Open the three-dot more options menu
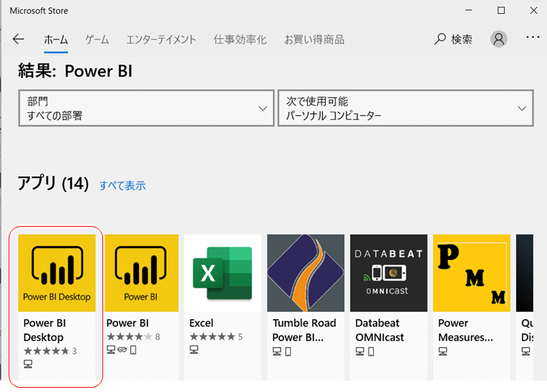This screenshot has height=392, width=547. point(533,37)
